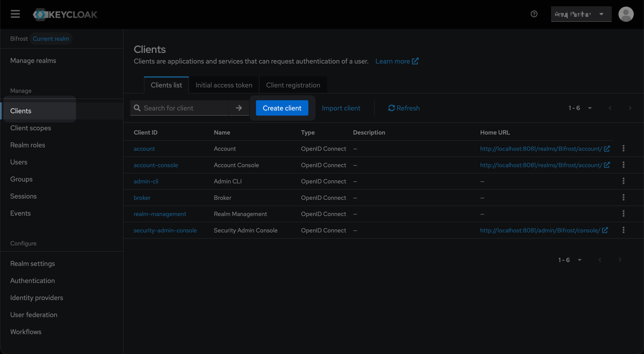Toggle the hamburger navigation menu
Viewport: 644px width, 354px height.
[15, 14]
